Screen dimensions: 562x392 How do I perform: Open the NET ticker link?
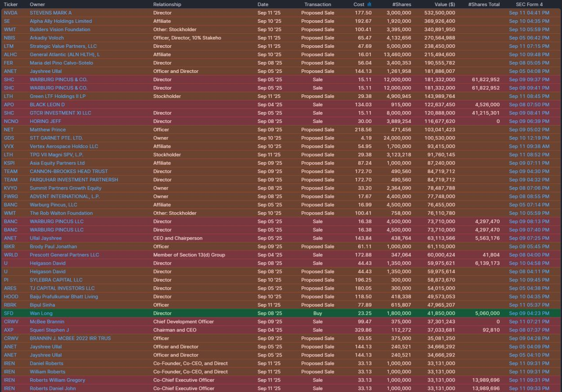8,129
